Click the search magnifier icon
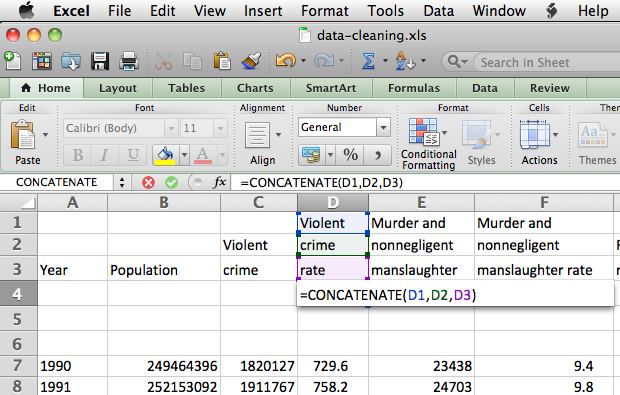This screenshot has height=395, width=620. 454,62
